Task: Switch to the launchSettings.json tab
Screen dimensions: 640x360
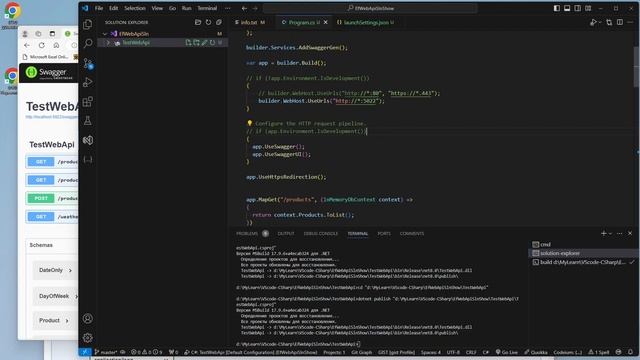Action: [x=366, y=22]
